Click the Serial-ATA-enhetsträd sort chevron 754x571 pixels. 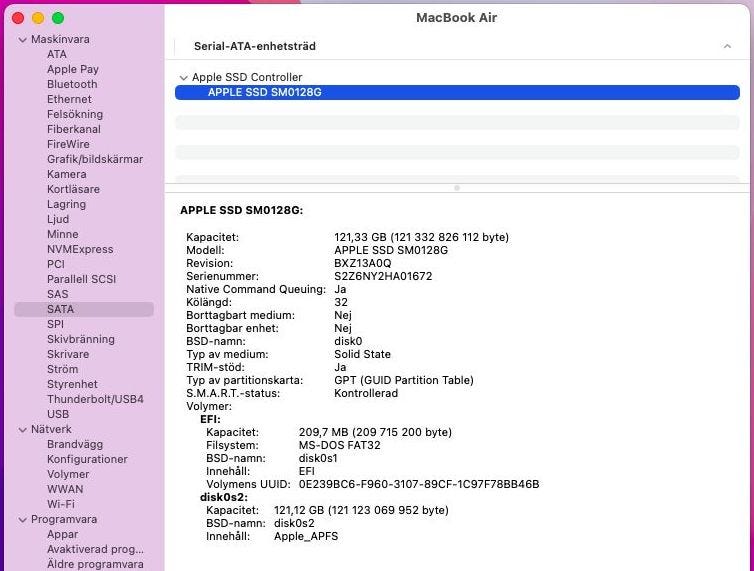click(x=727, y=46)
